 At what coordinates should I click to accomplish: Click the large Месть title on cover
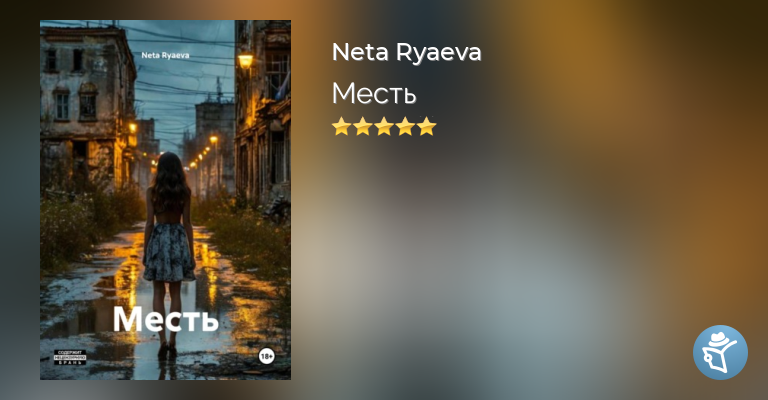(x=166, y=319)
